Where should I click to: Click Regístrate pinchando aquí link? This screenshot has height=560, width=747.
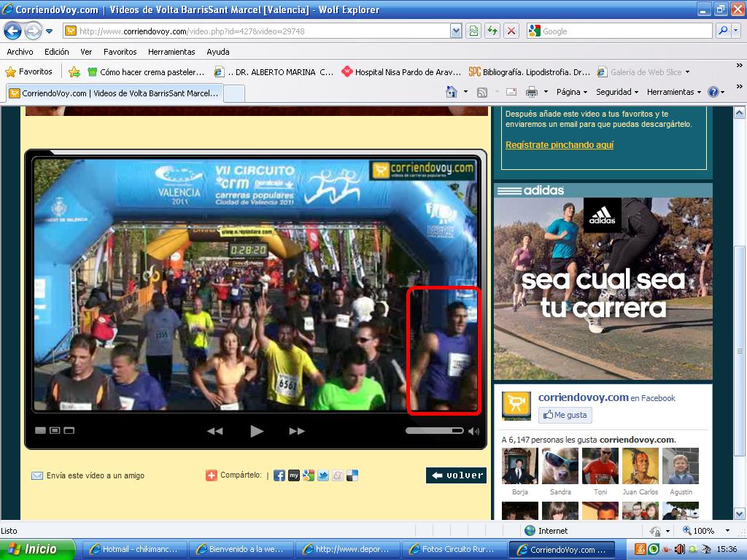[560, 145]
